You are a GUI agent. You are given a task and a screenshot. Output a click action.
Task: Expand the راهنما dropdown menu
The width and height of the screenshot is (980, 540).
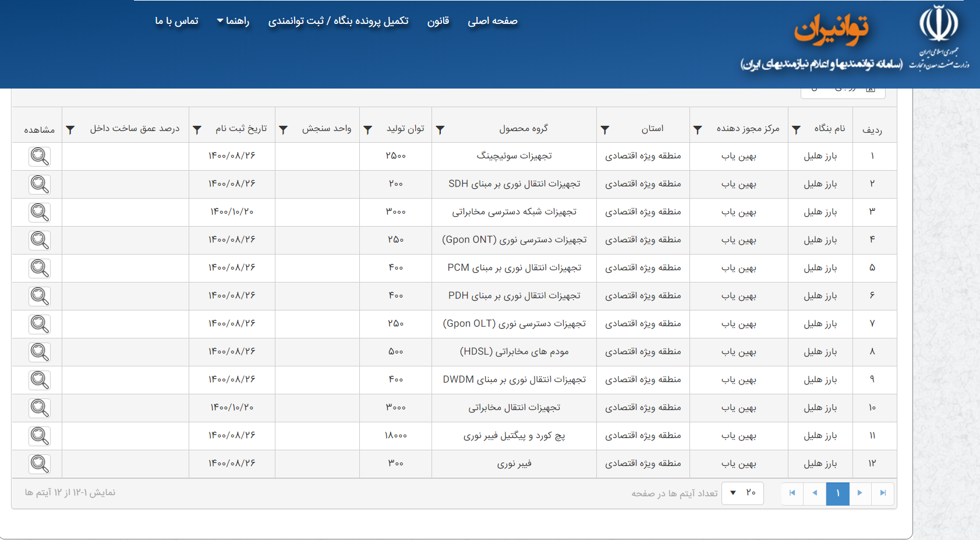coord(233,21)
